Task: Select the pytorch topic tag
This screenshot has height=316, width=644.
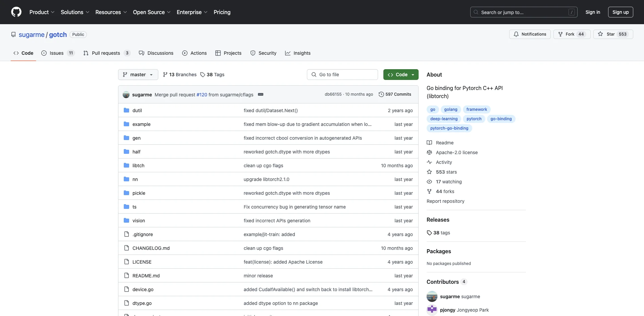Action: point(474,119)
